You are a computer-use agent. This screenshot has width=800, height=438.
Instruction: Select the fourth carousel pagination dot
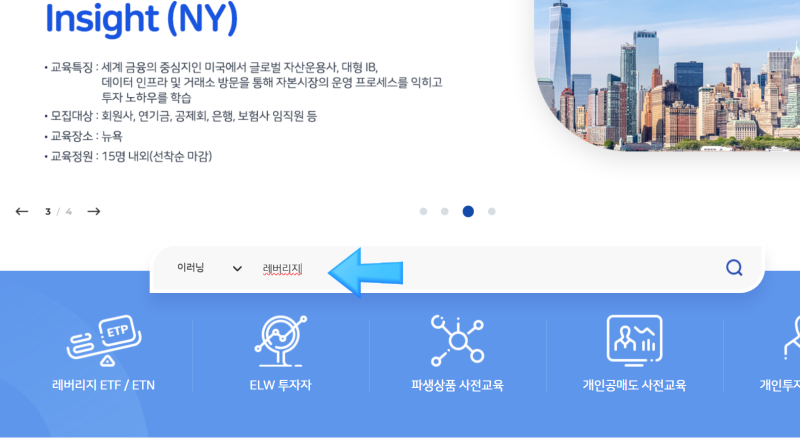click(x=491, y=211)
